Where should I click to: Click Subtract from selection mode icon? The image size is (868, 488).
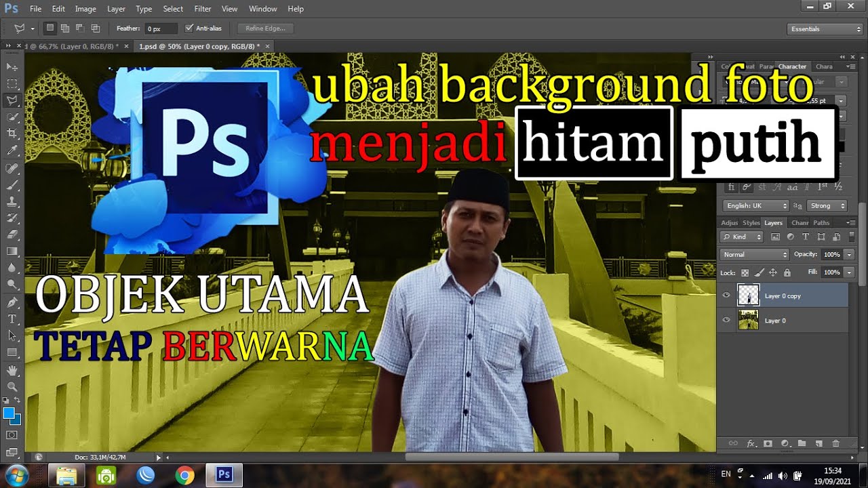(80, 28)
